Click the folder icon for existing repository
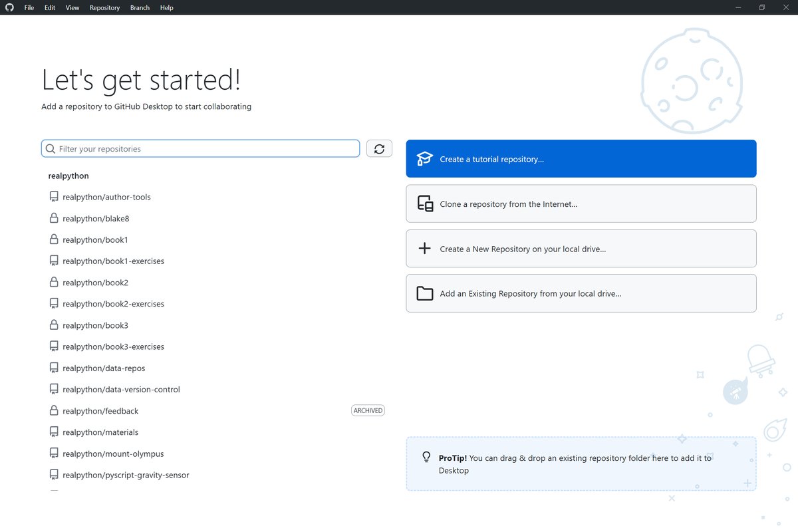The height and width of the screenshot is (532, 798). (x=425, y=293)
